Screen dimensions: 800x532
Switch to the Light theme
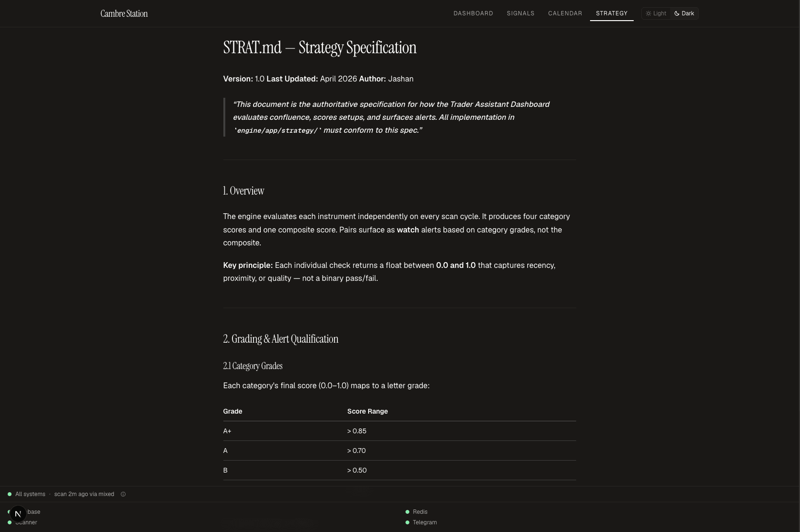pyautogui.click(x=656, y=13)
